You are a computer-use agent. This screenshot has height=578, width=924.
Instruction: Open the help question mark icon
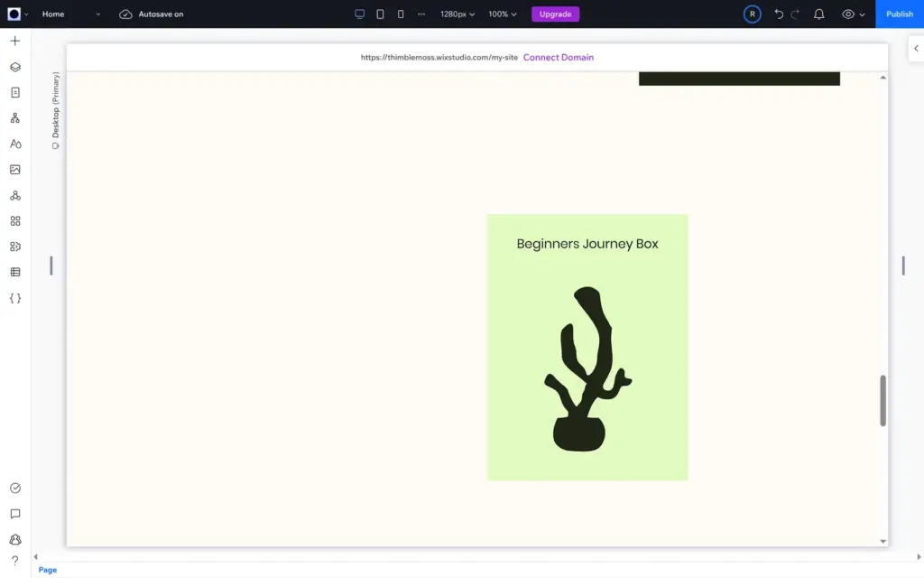click(x=15, y=560)
